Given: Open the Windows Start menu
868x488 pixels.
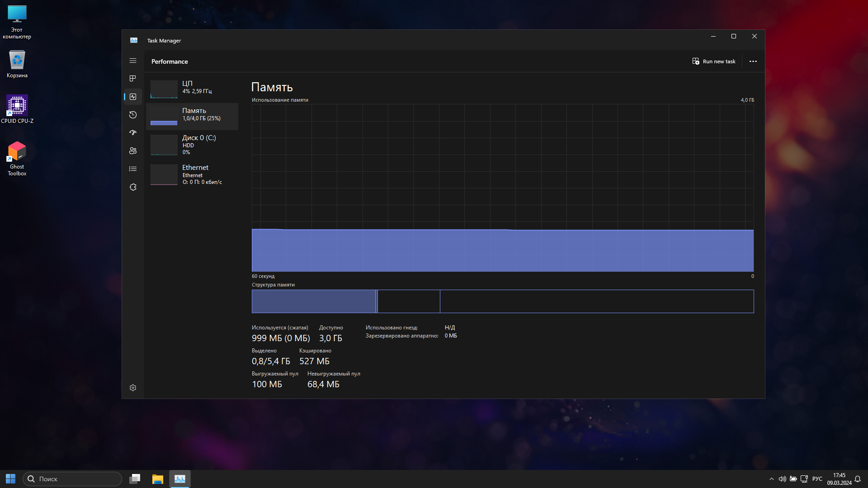Looking at the screenshot, I should pyautogui.click(x=10, y=479).
